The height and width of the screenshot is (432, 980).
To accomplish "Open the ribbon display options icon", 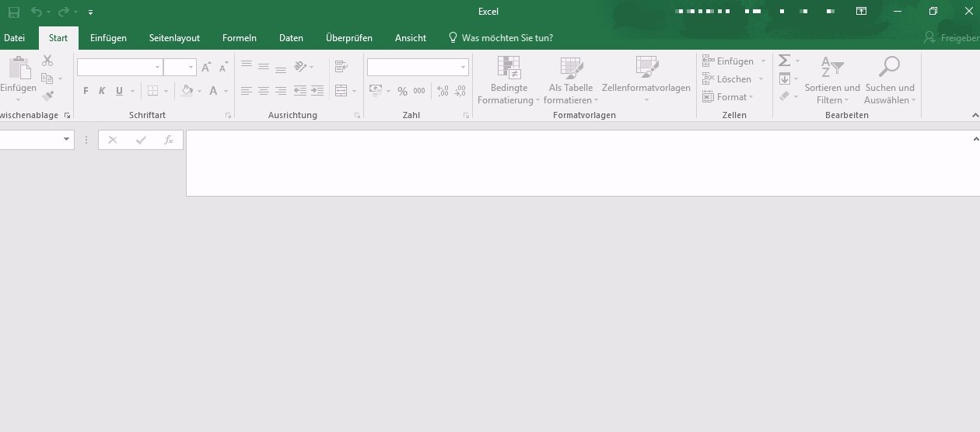I will click(x=861, y=12).
